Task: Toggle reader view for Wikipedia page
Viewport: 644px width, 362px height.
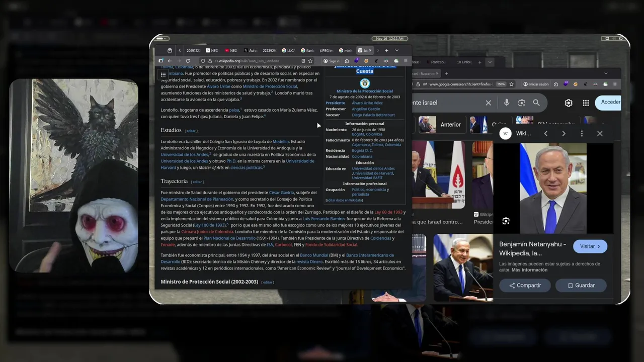Action: click(303, 61)
